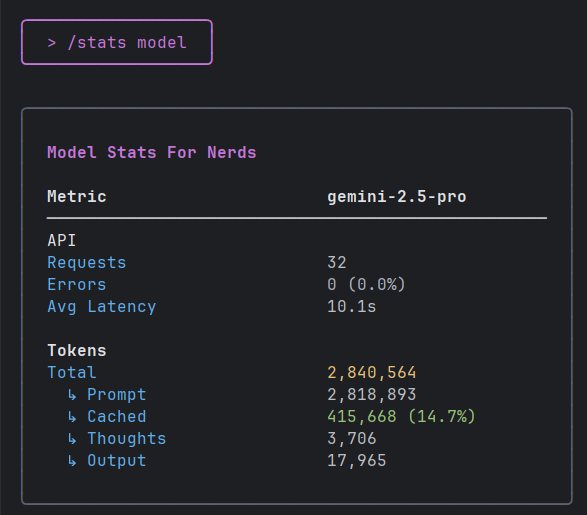Select the gemini-2.5-pro column header
This screenshot has height=515, width=587.
tap(397, 197)
